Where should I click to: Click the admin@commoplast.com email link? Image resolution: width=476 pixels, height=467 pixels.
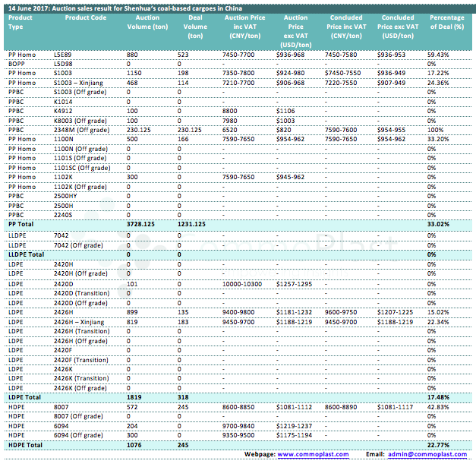[x=427, y=454]
